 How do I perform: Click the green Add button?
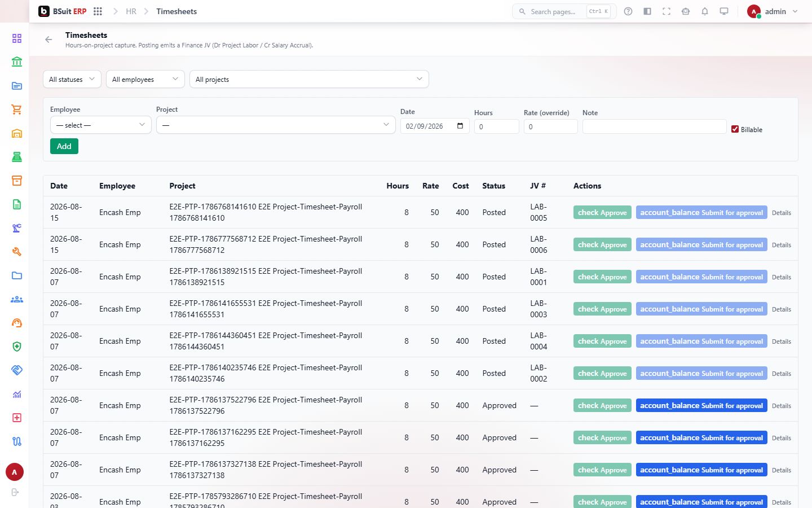64,146
